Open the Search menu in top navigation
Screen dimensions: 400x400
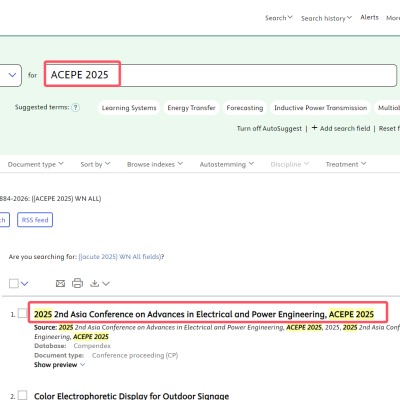point(279,18)
